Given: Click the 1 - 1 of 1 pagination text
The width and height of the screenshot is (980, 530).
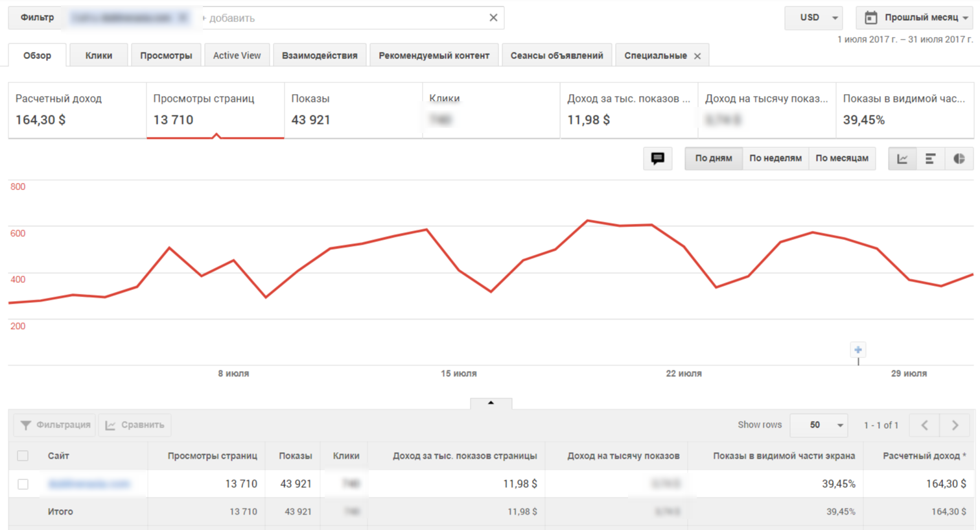Looking at the screenshot, I should coord(881,425).
